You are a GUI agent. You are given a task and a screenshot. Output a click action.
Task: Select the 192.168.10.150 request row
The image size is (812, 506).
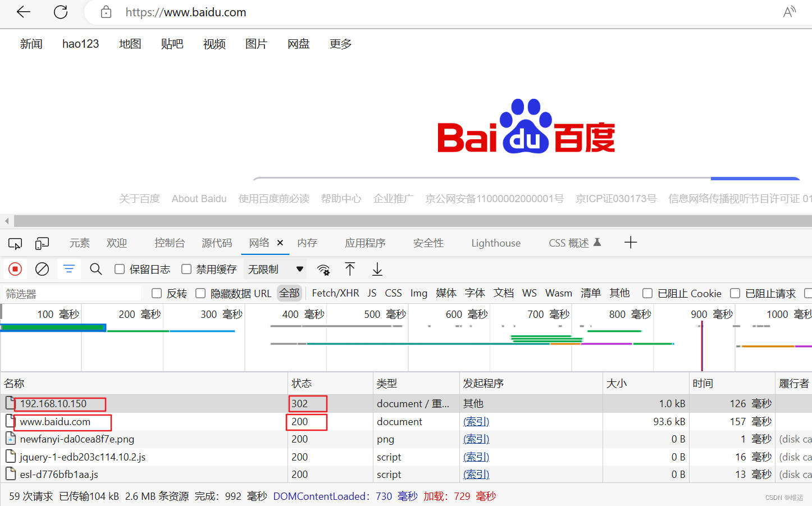tap(406, 403)
